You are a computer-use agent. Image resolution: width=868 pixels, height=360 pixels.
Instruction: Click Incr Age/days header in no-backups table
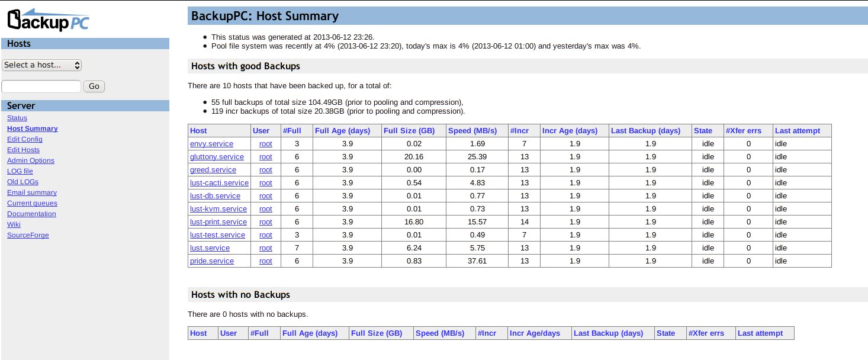(x=535, y=333)
